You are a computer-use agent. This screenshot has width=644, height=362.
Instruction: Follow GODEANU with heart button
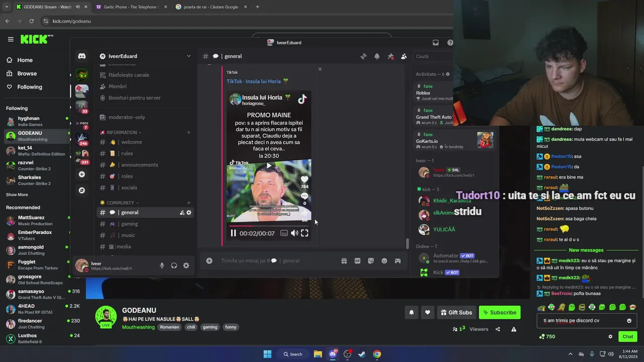(428, 312)
